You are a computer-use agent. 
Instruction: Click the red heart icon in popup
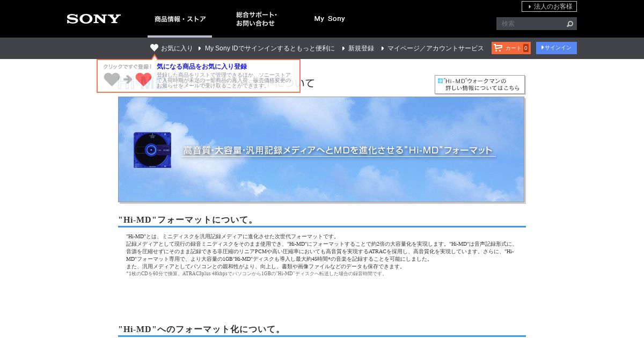click(x=143, y=79)
